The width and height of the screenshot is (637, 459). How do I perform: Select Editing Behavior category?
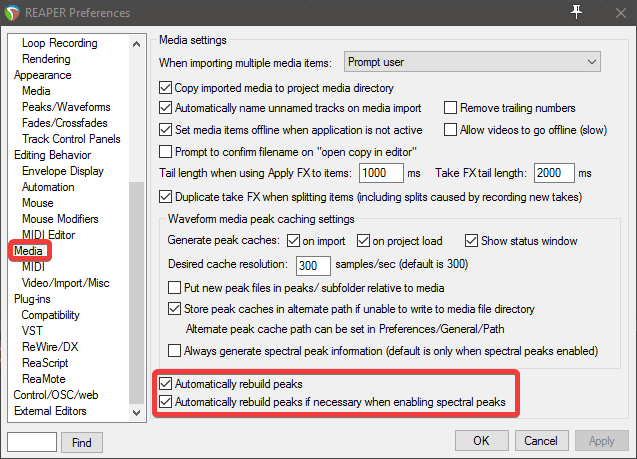(52, 155)
